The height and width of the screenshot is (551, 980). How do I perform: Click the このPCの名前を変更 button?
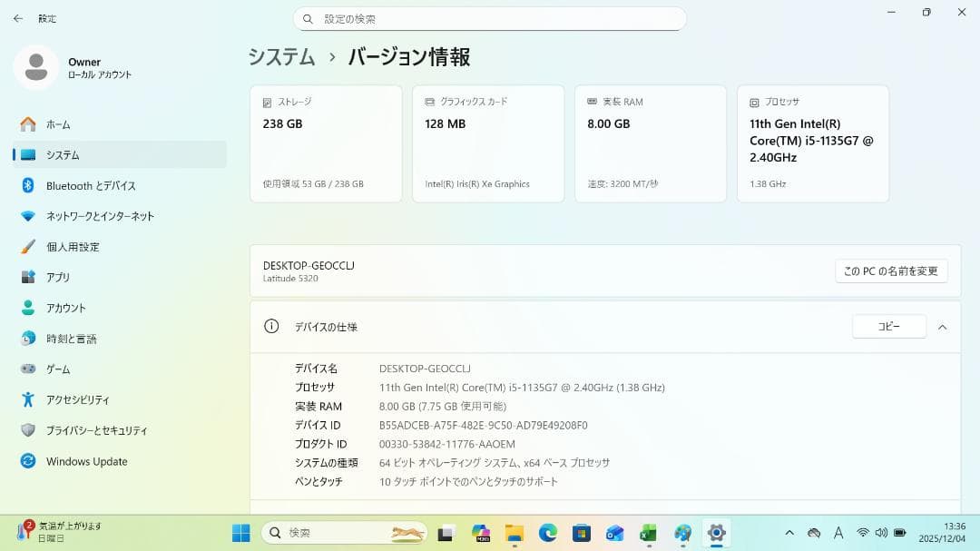pyautogui.click(x=891, y=271)
